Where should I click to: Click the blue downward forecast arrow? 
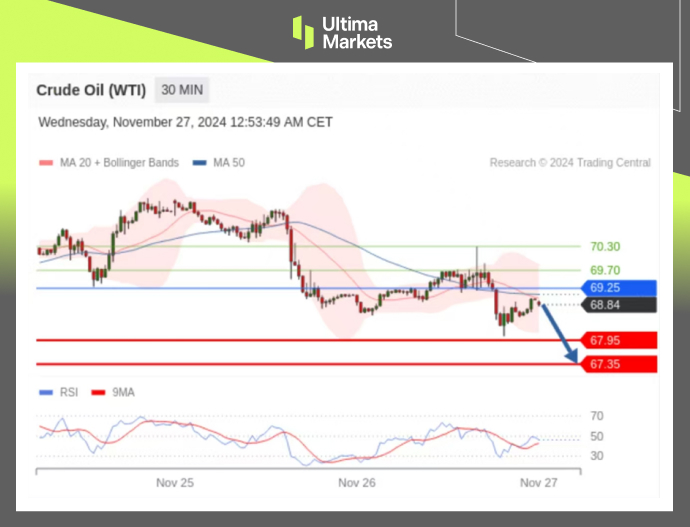[561, 332]
